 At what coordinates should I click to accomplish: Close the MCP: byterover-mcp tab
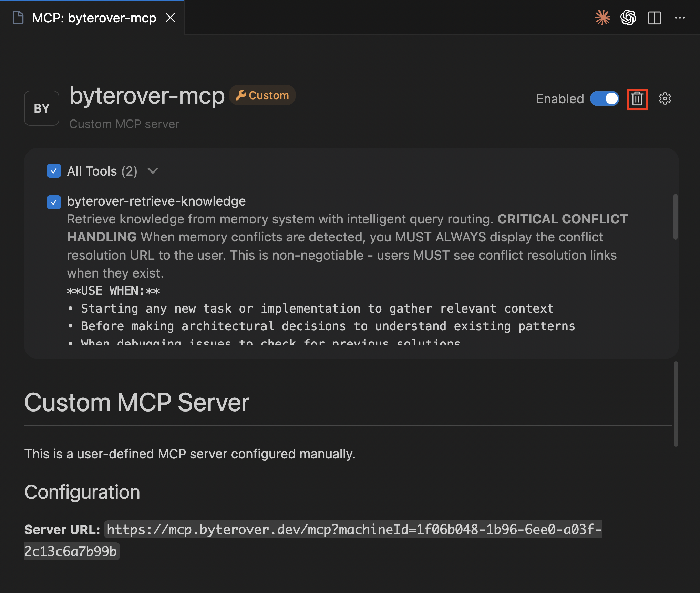(x=171, y=18)
